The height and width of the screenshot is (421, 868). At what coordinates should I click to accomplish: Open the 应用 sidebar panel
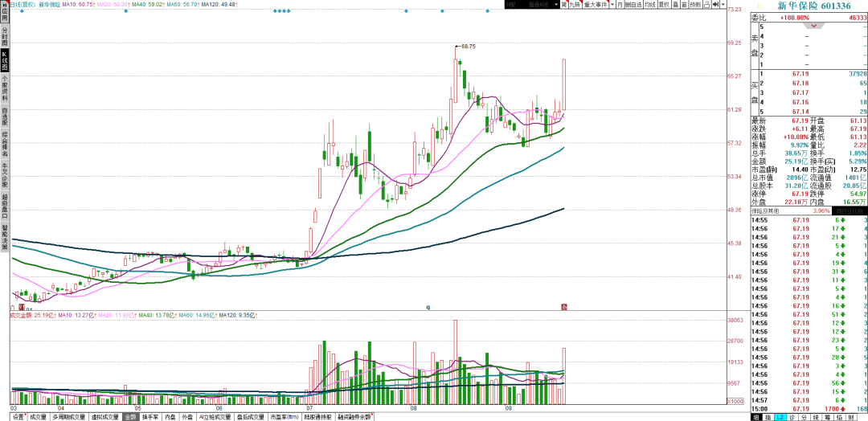(5, 10)
